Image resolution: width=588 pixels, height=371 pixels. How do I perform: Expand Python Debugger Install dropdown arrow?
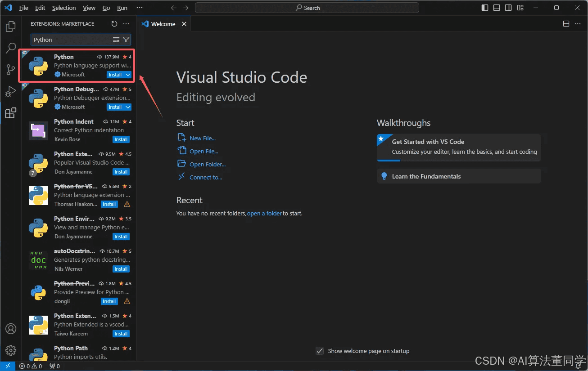point(128,107)
